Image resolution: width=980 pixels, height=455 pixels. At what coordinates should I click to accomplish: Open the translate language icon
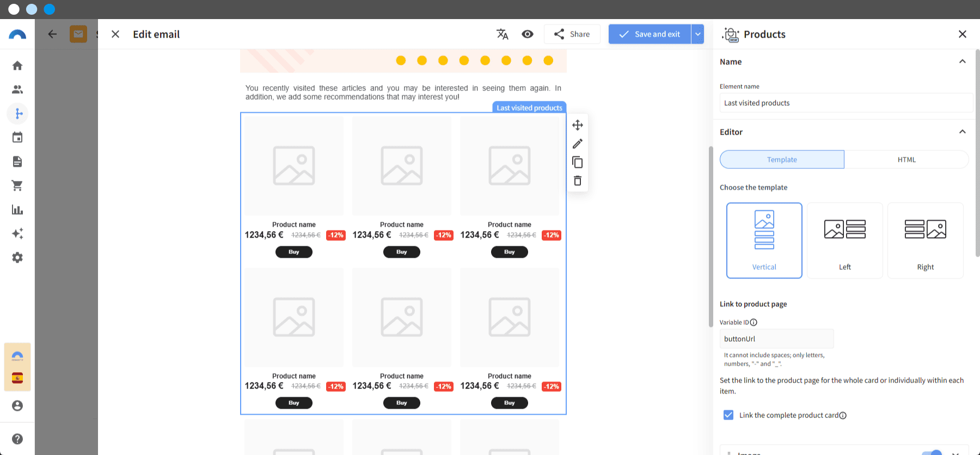[x=503, y=34]
